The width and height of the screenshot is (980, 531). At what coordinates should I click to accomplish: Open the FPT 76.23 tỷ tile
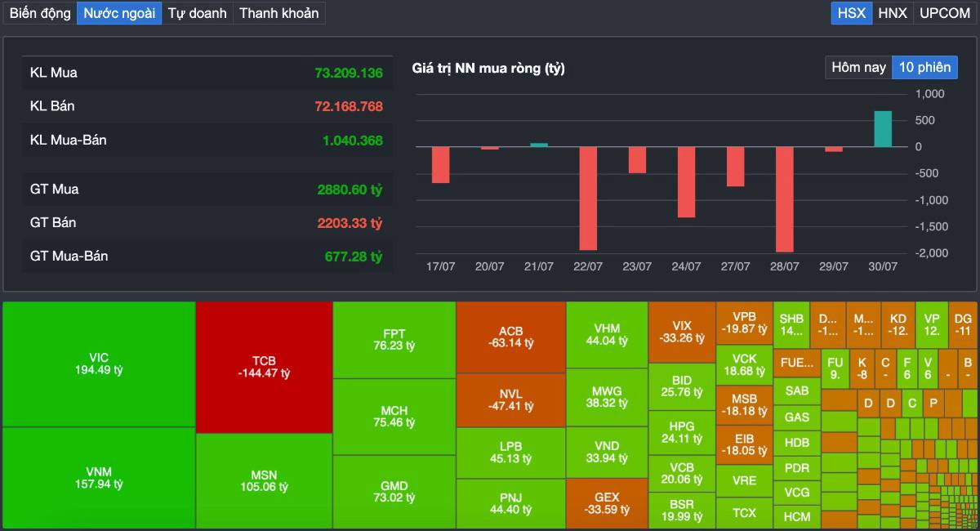[394, 340]
